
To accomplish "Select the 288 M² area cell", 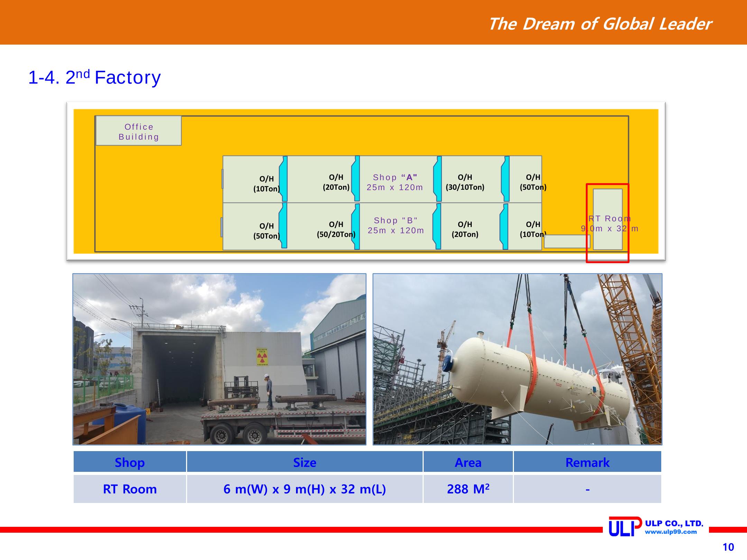I will tap(468, 489).
